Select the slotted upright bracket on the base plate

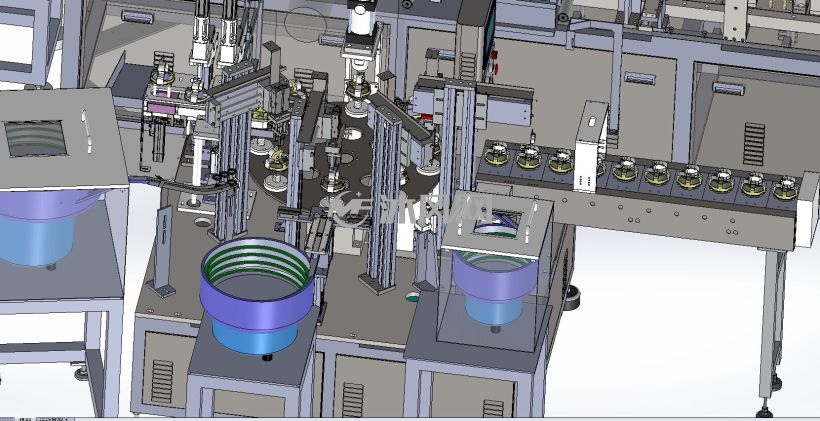(163, 251)
